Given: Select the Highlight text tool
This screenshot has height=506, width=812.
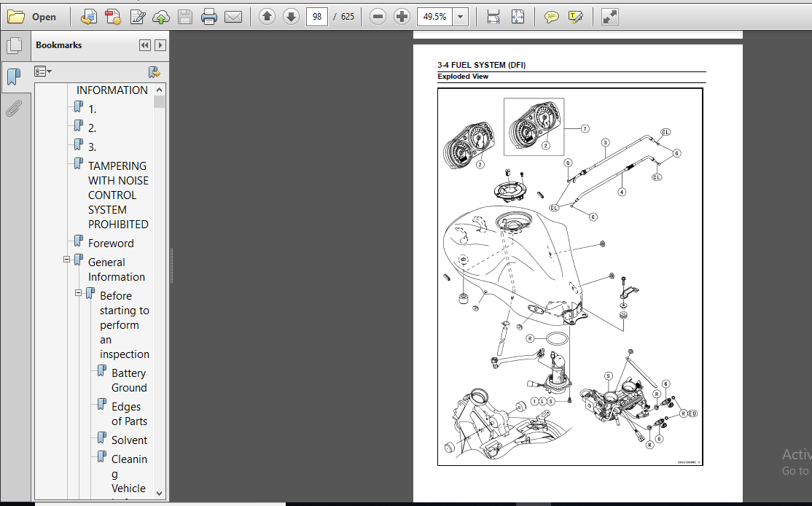Looking at the screenshot, I should (x=576, y=17).
